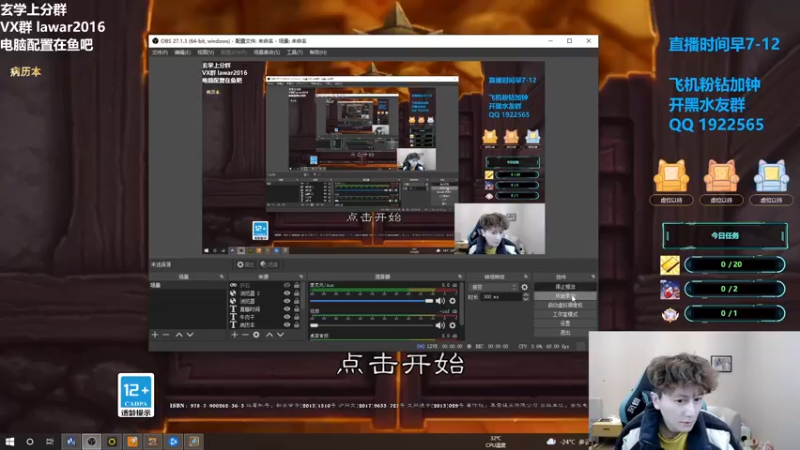Viewport: 800px width, 450px height.
Task: Move the scene up with the scenes panel arrow
Action: click(x=179, y=335)
